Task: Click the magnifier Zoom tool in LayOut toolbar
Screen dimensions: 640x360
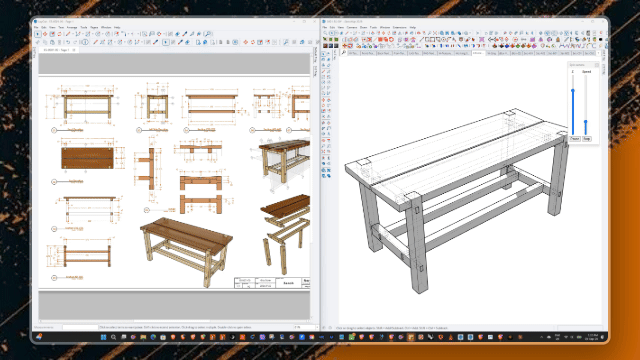Action: click(208, 34)
